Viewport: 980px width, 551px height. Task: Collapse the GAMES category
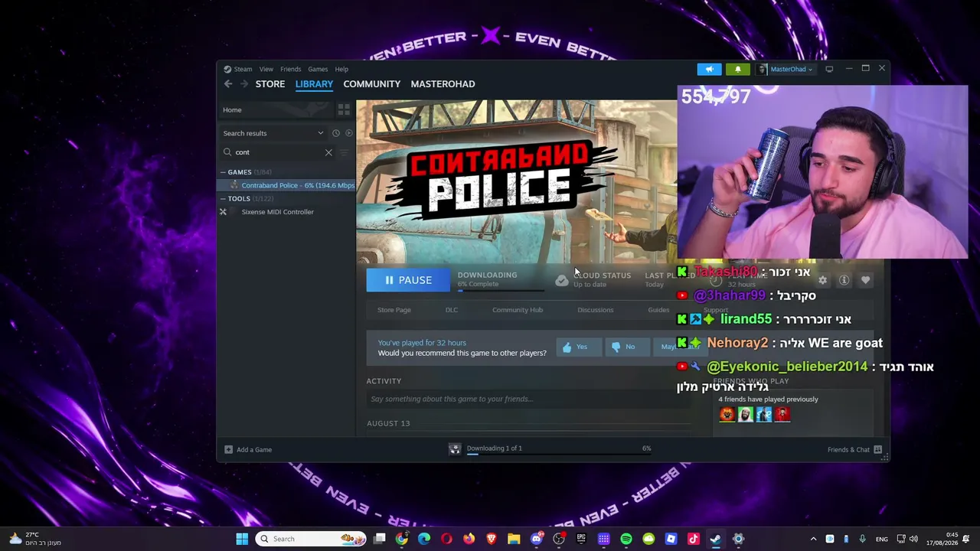223,172
